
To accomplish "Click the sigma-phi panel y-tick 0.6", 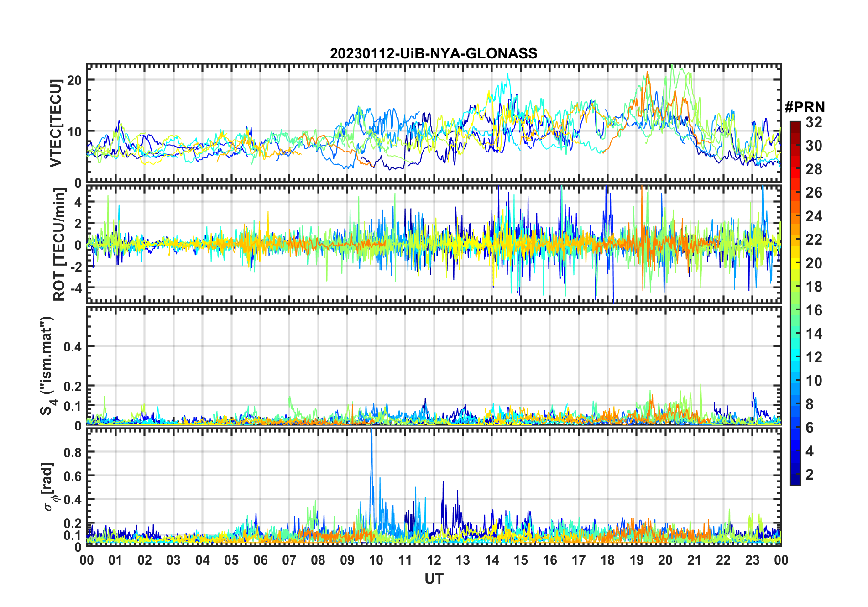I will [x=73, y=476].
